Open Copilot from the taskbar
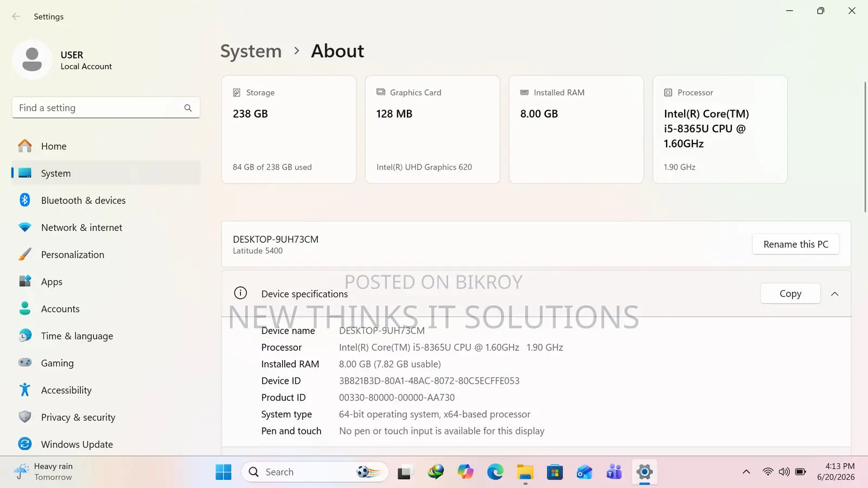 pos(465,472)
